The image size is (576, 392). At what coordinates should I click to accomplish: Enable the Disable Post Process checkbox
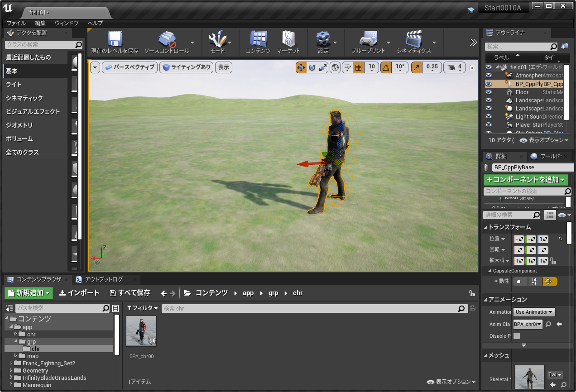pos(517,336)
